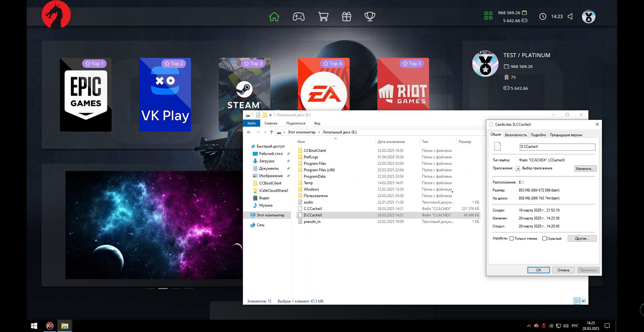Open the home icon in launcher
This screenshot has height=332, width=644.
274,17
